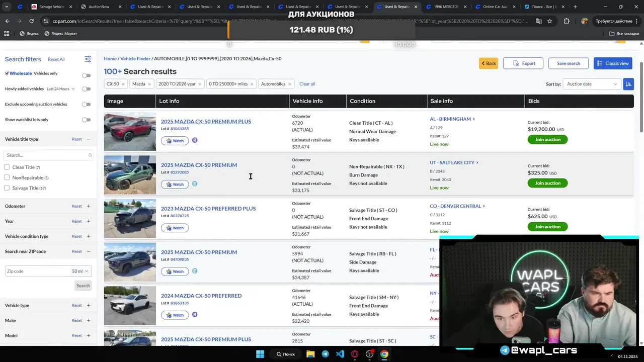Open 2024 MAZDA CX-50 PREFERRED listing

[x=201, y=296]
